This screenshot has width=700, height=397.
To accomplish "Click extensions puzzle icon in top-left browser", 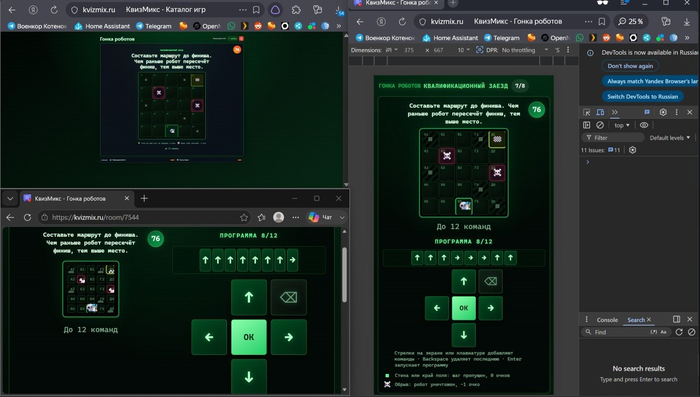I will pos(296,9).
